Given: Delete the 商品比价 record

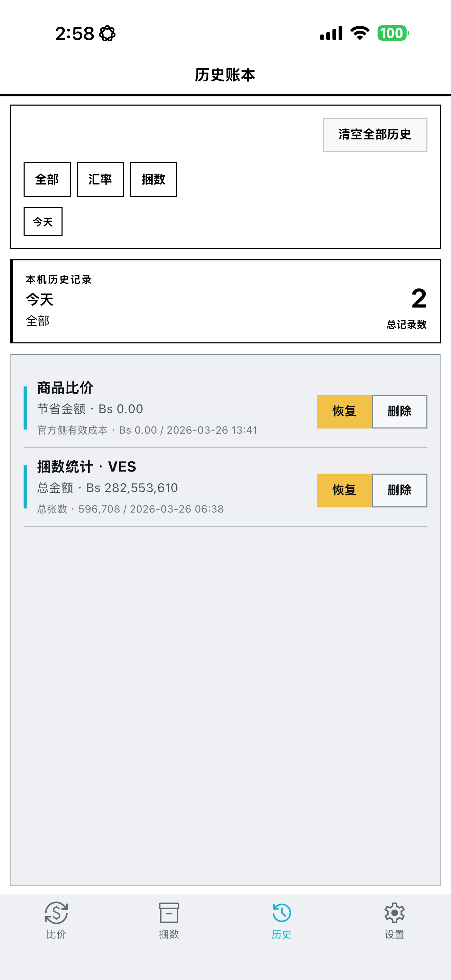Looking at the screenshot, I should click(400, 411).
